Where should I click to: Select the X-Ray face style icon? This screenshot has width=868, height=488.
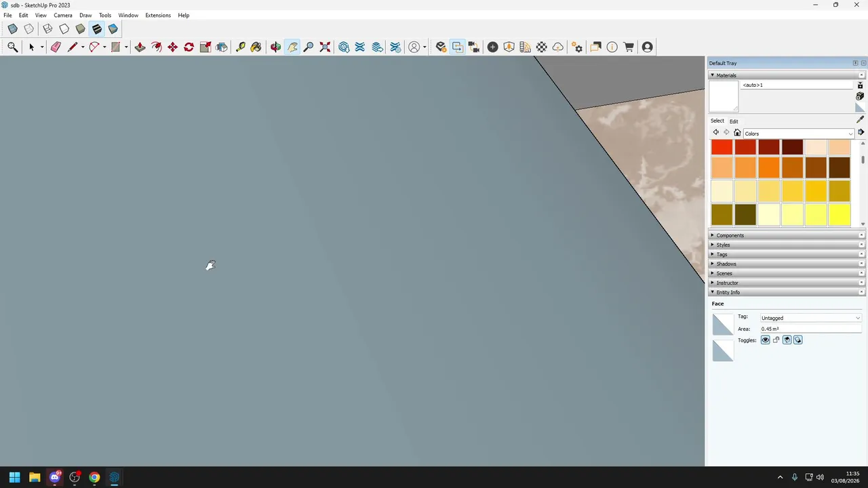(13, 29)
